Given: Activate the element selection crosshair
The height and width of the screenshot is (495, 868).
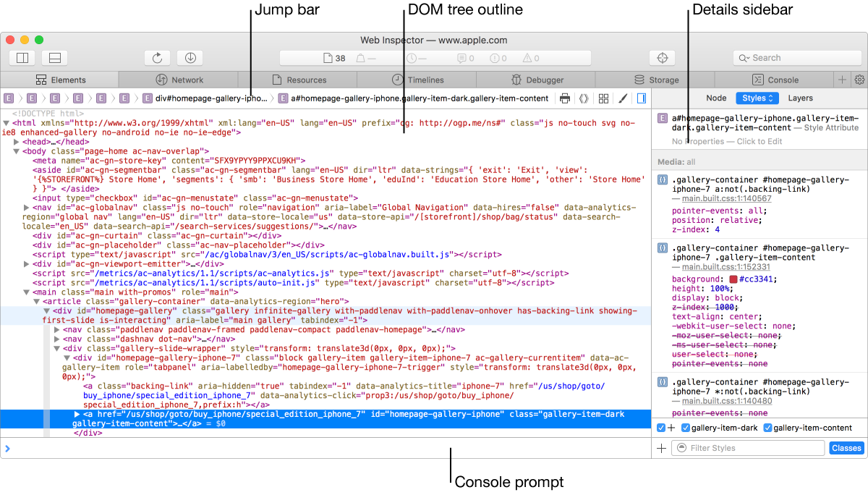Looking at the screenshot, I should coord(661,58).
